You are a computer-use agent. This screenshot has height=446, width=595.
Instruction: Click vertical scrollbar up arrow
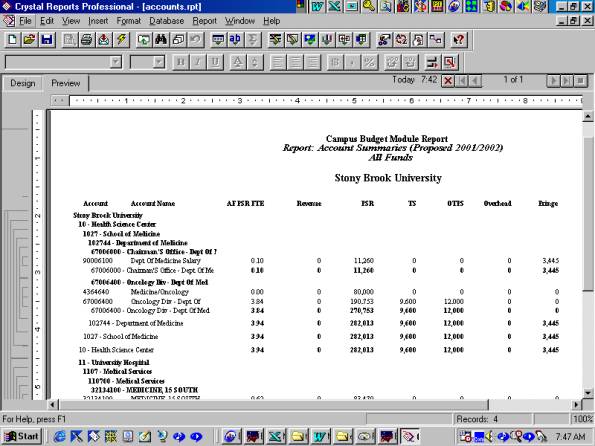coord(588,117)
